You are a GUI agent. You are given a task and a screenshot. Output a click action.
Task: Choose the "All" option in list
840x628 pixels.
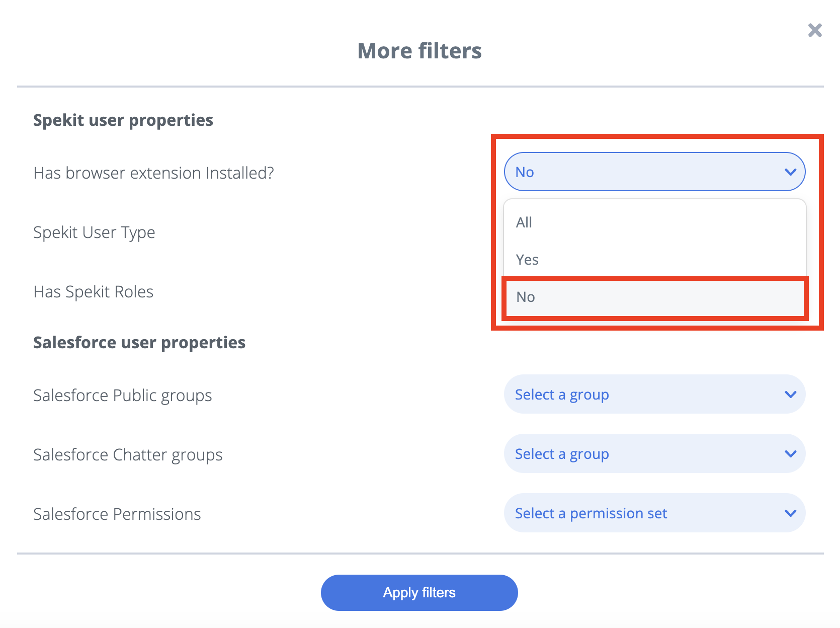654,222
